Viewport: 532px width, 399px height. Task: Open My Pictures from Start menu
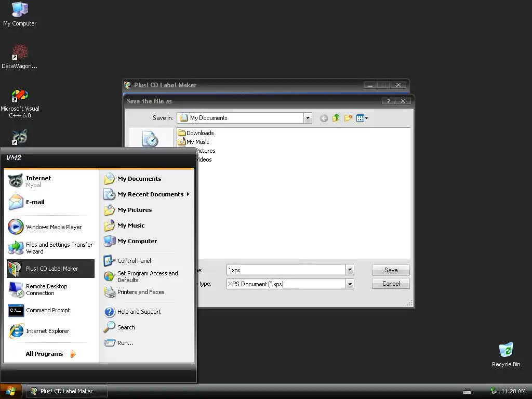147,210
